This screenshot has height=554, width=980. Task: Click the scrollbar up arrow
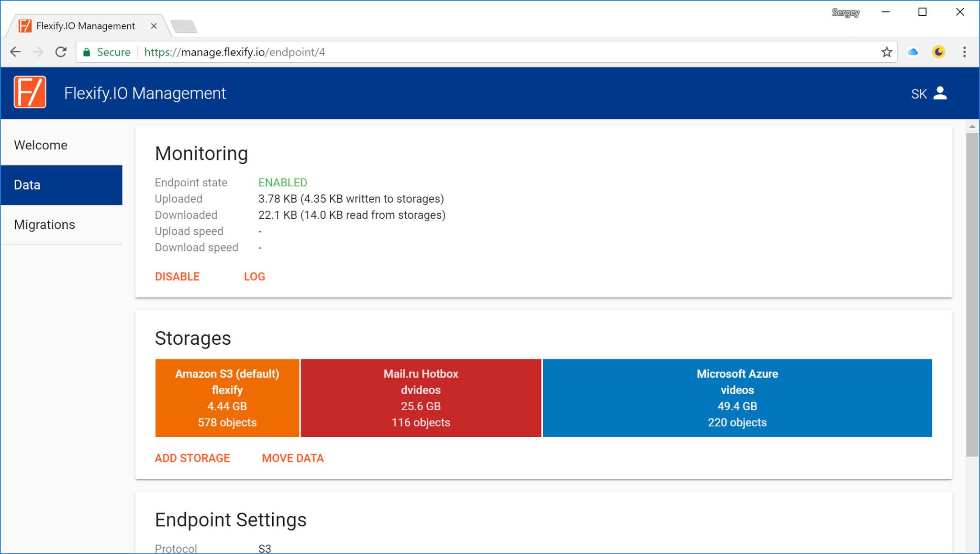click(x=972, y=127)
